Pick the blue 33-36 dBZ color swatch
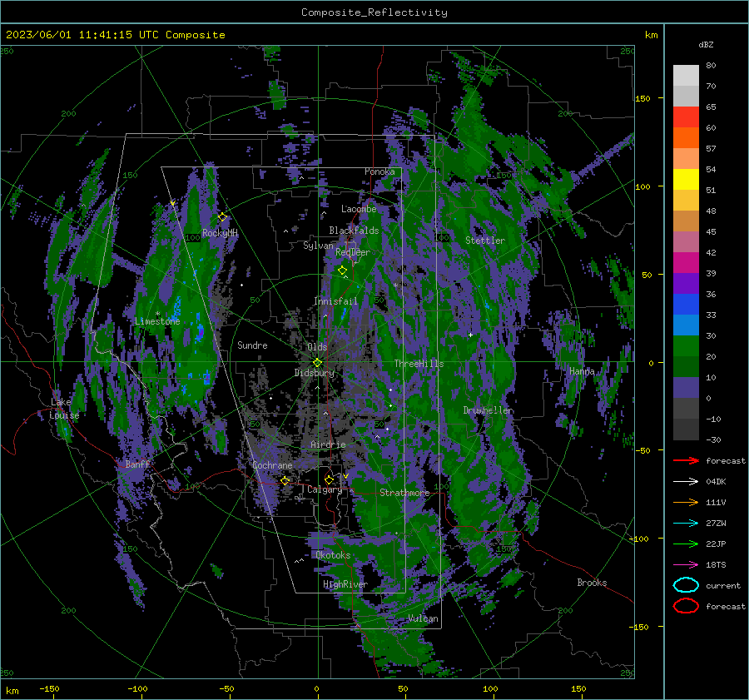Viewport: 749px width, 700px height. coord(686,305)
